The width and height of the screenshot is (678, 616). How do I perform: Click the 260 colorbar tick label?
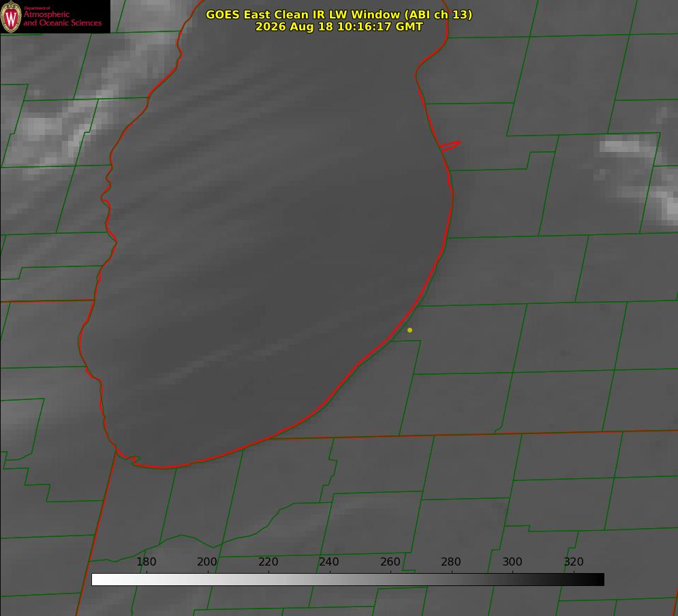click(390, 561)
